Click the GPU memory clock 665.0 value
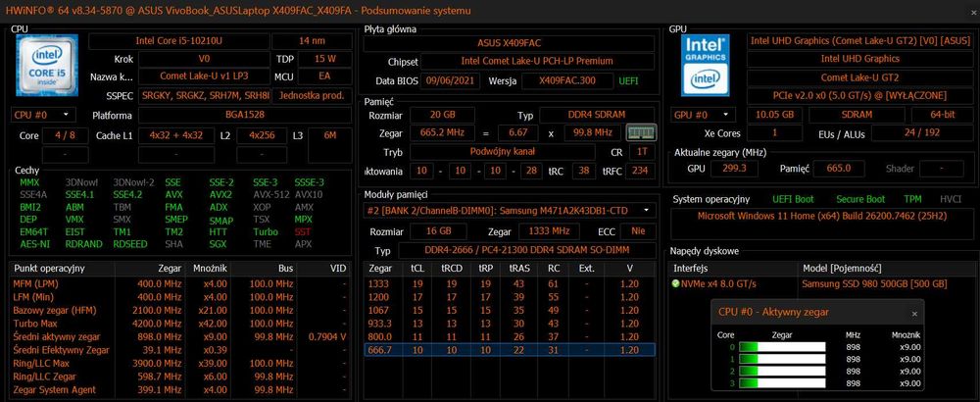Screen dimensions: 980x402 (838, 169)
